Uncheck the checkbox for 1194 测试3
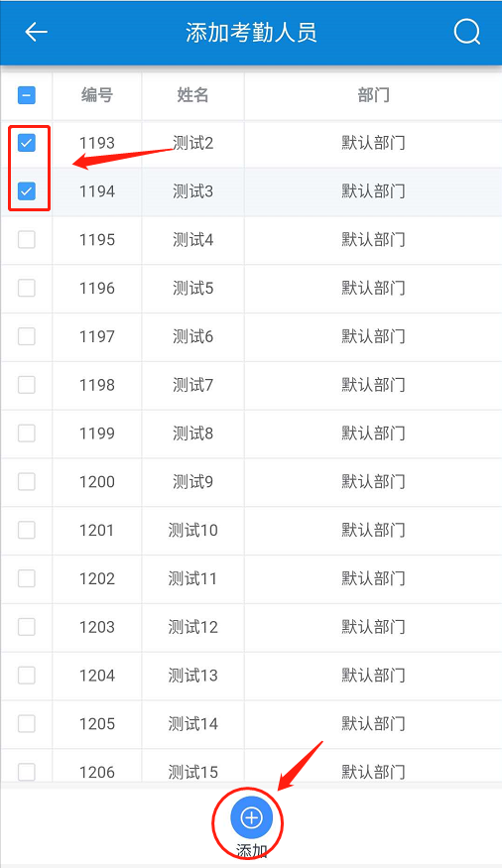This screenshot has width=502, height=868. point(27,191)
